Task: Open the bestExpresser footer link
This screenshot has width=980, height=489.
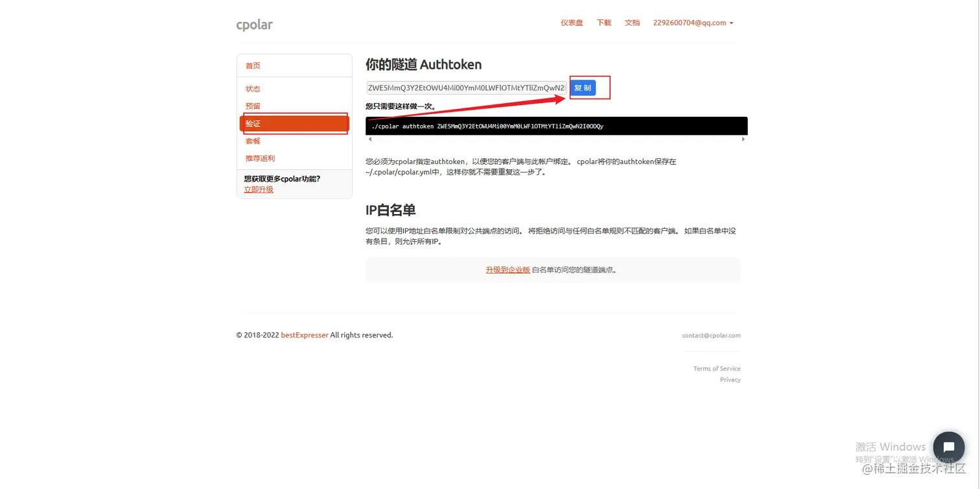Action: click(305, 335)
